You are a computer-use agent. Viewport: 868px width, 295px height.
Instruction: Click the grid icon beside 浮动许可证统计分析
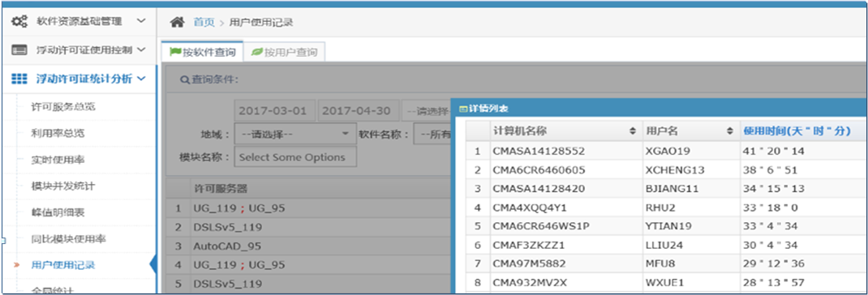pos(19,79)
